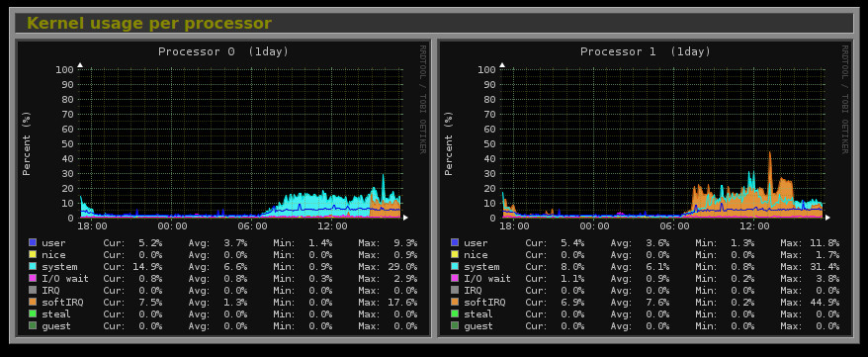
Task: Click Processor 1 softIRQ orange swatch
Action: pos(455,303)
